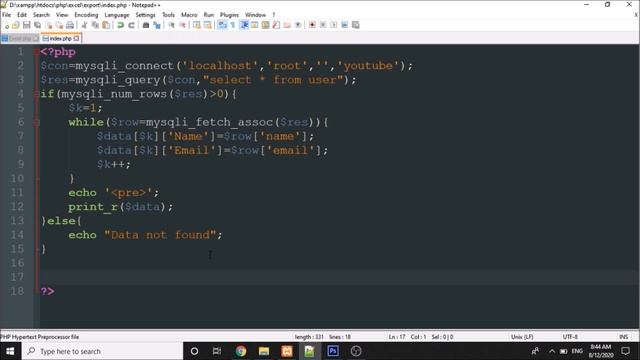Screen dimensions: 640x360
Task: Play back the recorded macro icon
Action: click(334, 25)
